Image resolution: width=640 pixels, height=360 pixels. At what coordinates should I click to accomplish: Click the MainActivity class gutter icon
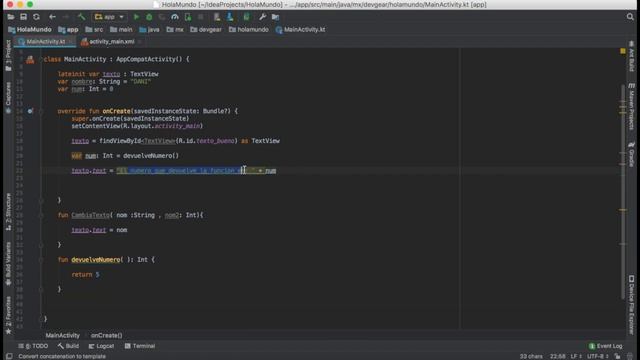point(30,60)
